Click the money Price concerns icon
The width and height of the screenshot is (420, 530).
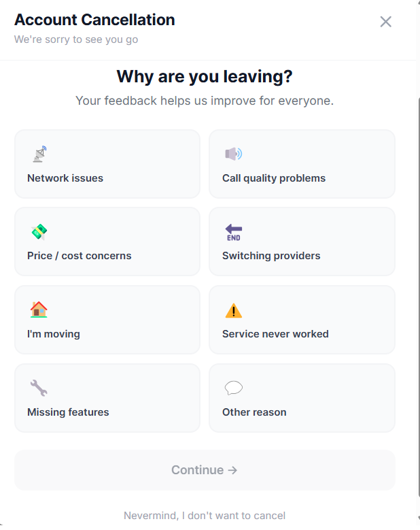pyautogui.click(x=39, y=232)
